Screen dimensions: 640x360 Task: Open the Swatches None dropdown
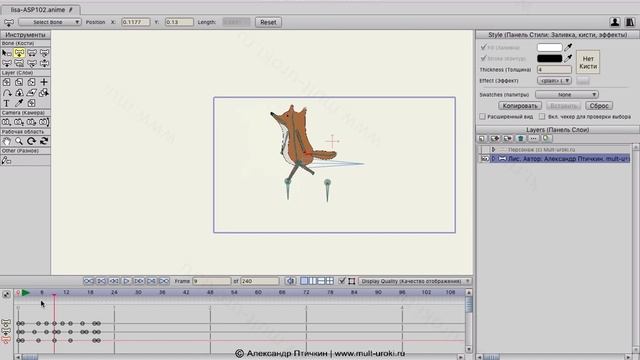pyautogui.click(x=567, y=94)
